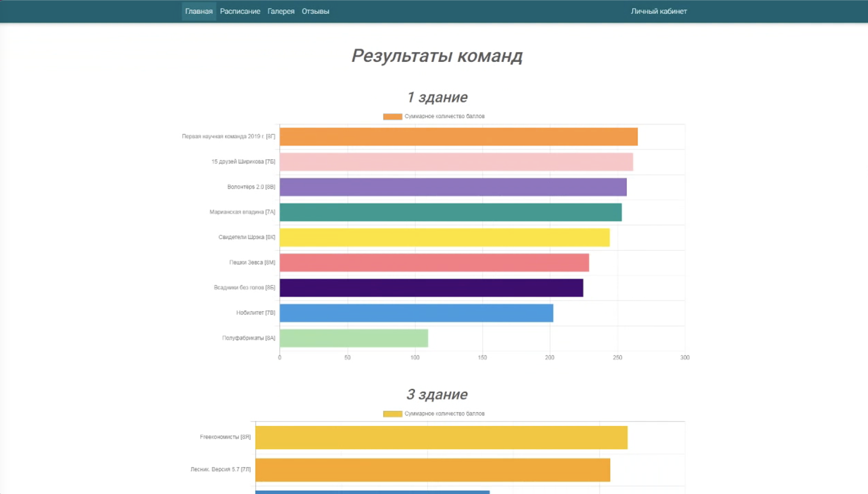Click the light green Полуфабрикаты bar
Viewport: 868px width, 494px height.
pyautogui.click(x=354, y=338)
